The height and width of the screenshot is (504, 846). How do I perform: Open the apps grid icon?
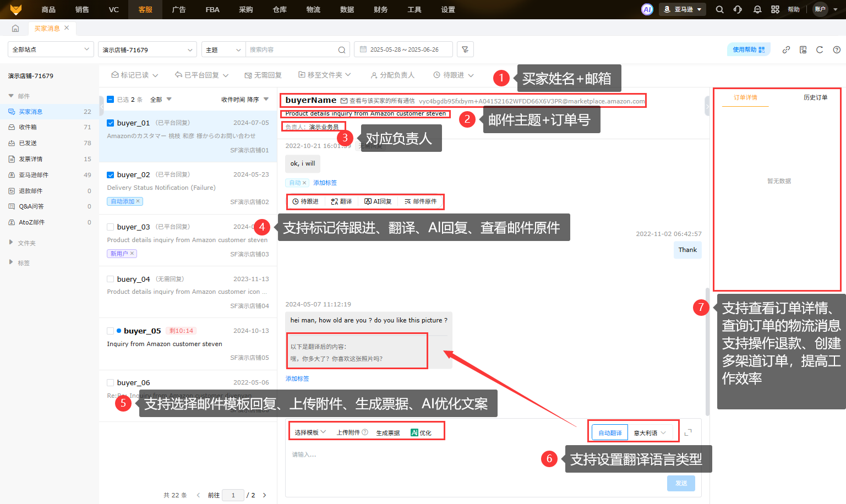tap(775, 9)
